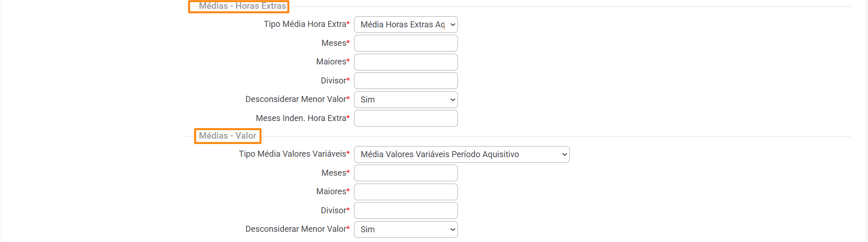
Task: Click the Divisor input in Médias - Valor section
Action: click(x=405, y=210)
